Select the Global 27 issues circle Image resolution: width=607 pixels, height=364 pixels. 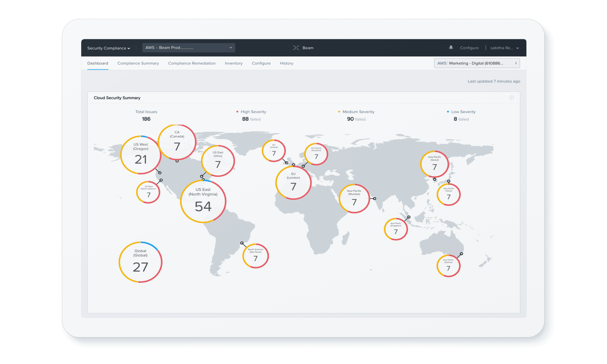(140, 262)
